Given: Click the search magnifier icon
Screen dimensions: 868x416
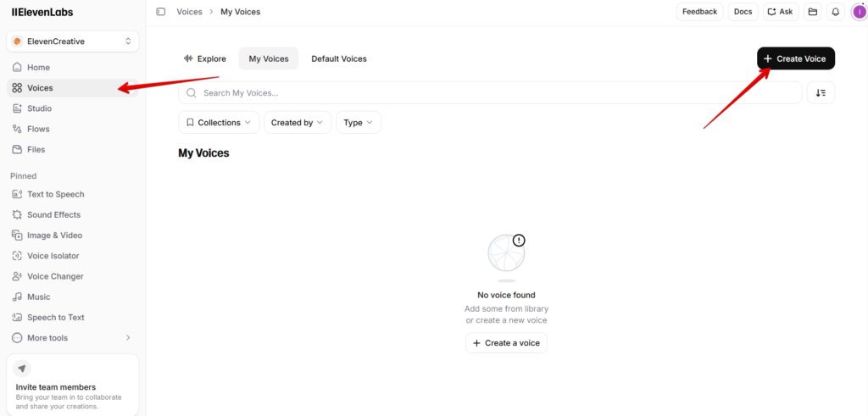Looking at the screenshot, I should coord(192,93).
